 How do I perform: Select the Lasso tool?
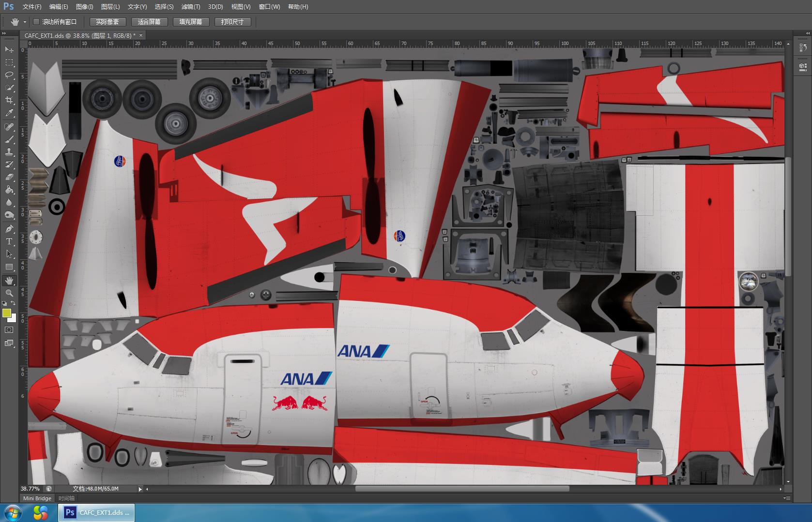(x=9, y=75)
